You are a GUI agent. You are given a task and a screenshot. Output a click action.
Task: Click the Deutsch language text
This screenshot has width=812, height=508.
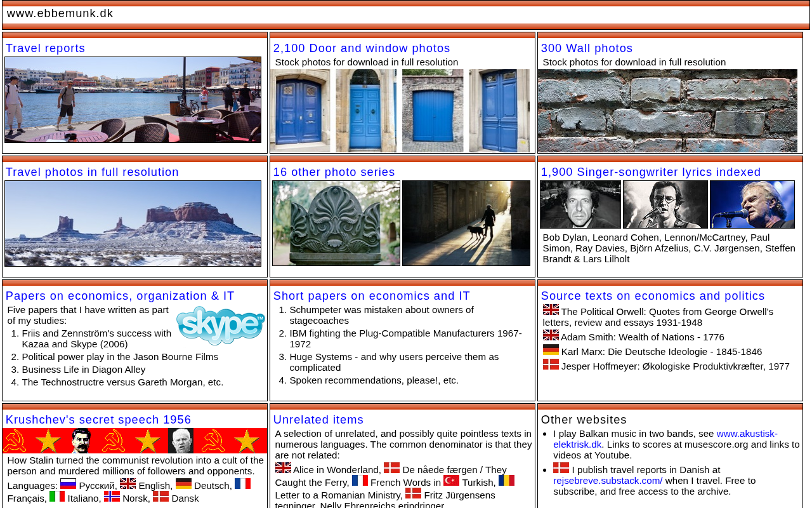point(213,486)
